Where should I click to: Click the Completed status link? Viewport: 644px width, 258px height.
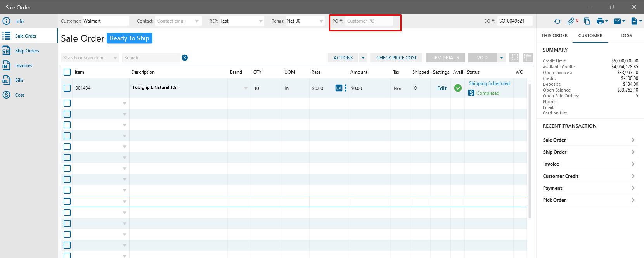click(x=488, y=93)
